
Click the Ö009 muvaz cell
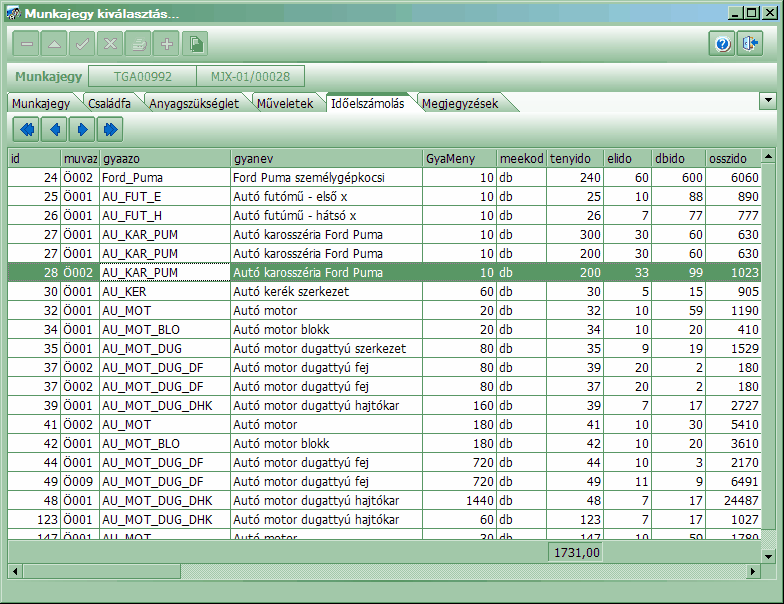(80, 482)
